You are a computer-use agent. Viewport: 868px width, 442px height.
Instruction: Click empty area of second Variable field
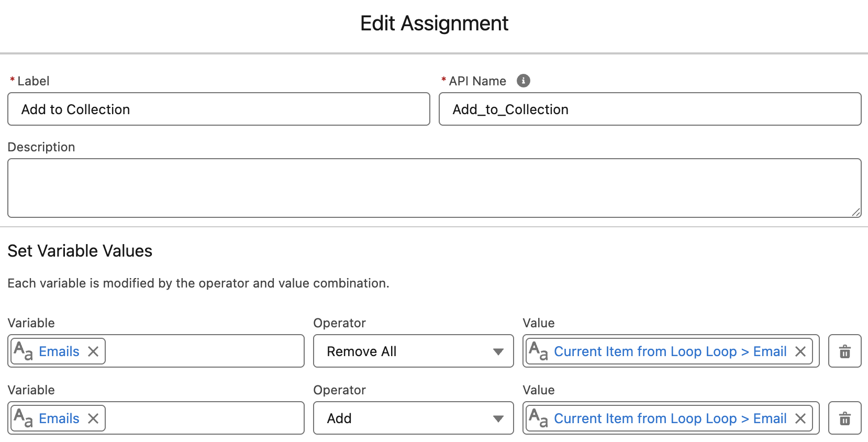[x=204, y=418]
